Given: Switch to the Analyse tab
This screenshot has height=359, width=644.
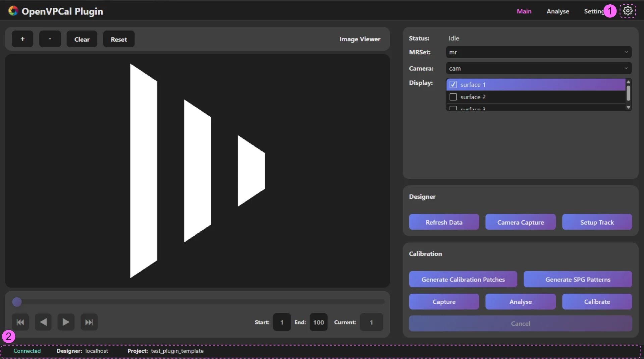Looking at the screenshot, I should 557,11.
